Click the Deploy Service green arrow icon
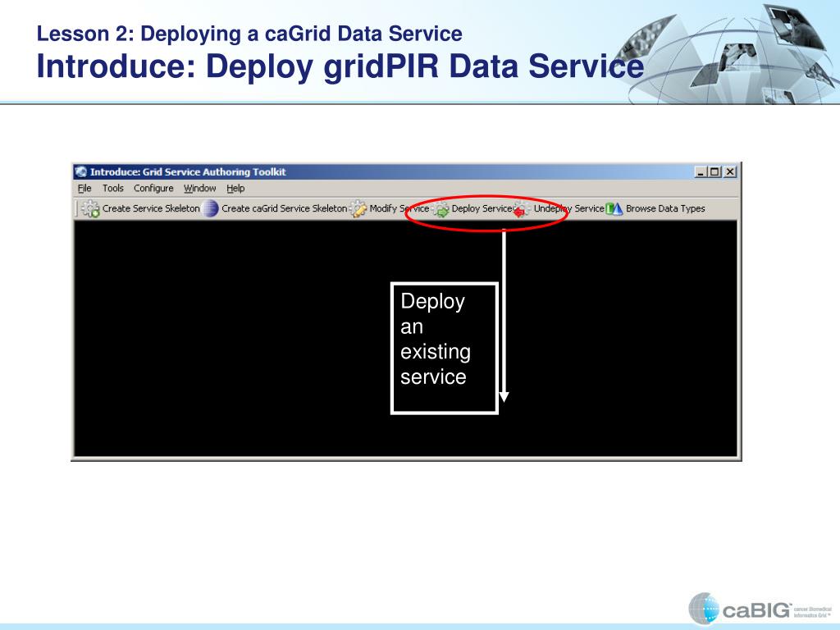This screenshot has height=630, width=840. [441, 209]
